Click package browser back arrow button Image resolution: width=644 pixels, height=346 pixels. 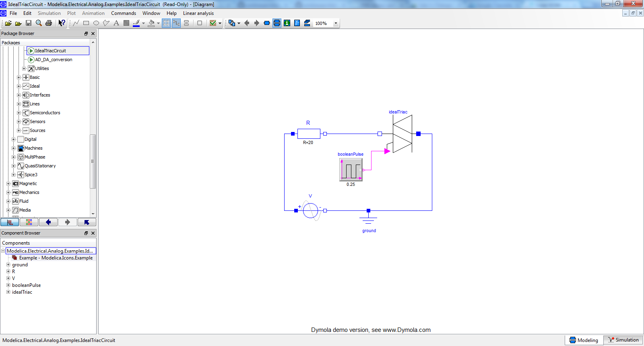click(48, 222)
